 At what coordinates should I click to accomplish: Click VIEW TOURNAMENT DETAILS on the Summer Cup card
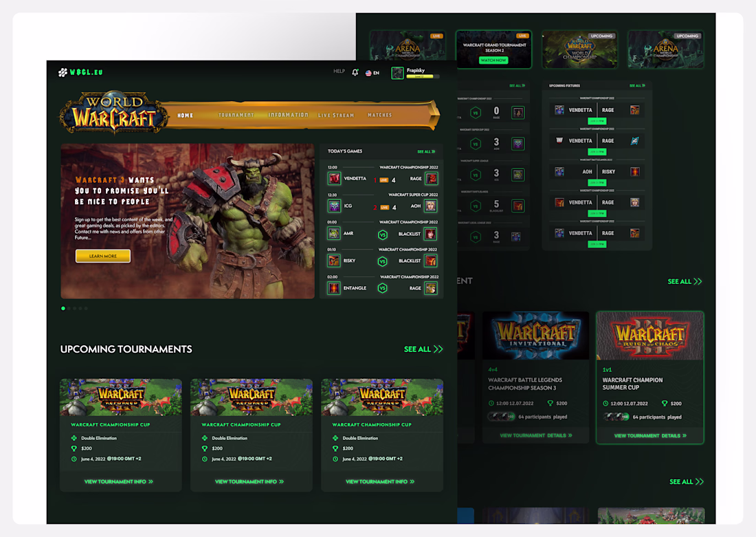[x=650, y=436]
